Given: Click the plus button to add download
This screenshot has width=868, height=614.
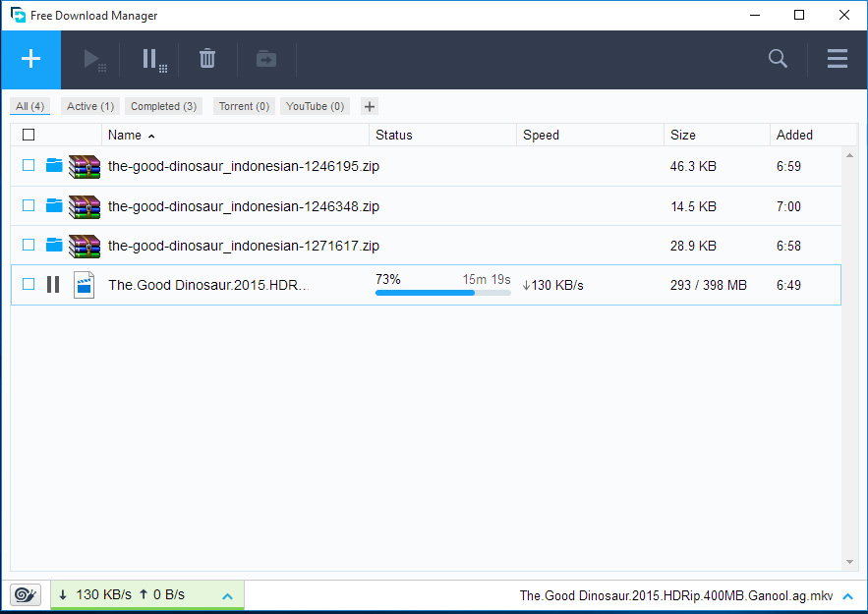Looking at the screenshot, I should (30, 60).
